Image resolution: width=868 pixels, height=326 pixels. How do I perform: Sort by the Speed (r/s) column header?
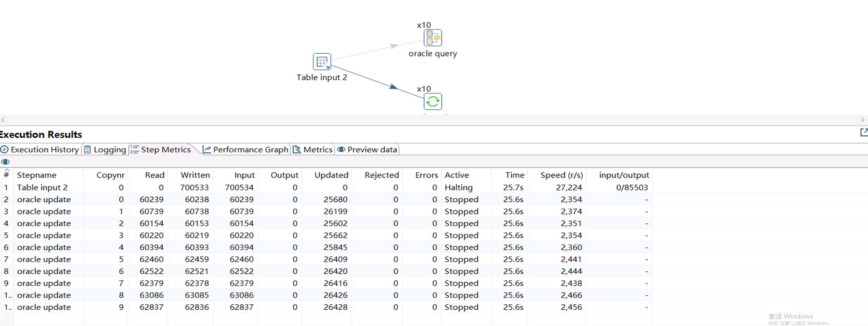coord(561,175)
